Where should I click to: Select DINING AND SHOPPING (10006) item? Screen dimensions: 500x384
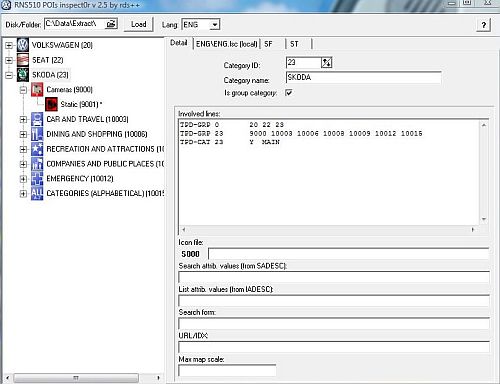pyautogui.click(x=97, y=134)
